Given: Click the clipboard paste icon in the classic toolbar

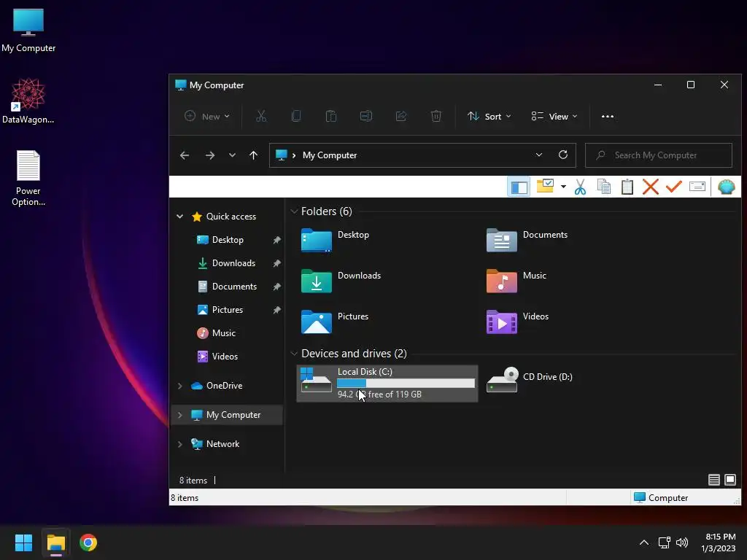Looking at the screenshot, I should point(627,187).
